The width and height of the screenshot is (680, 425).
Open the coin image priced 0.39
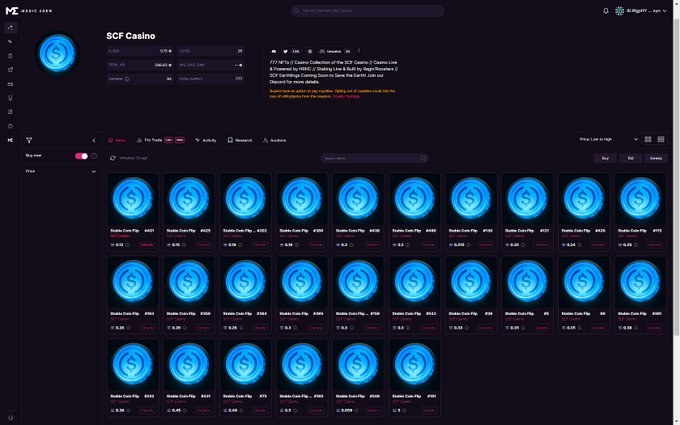[x=133, y=365]
